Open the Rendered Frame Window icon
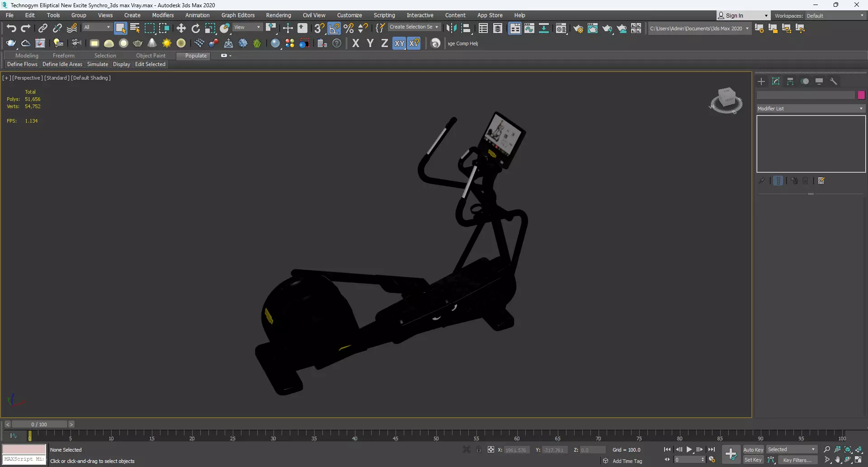This screenshot has width=868, height=467. (x=593, y=29)
